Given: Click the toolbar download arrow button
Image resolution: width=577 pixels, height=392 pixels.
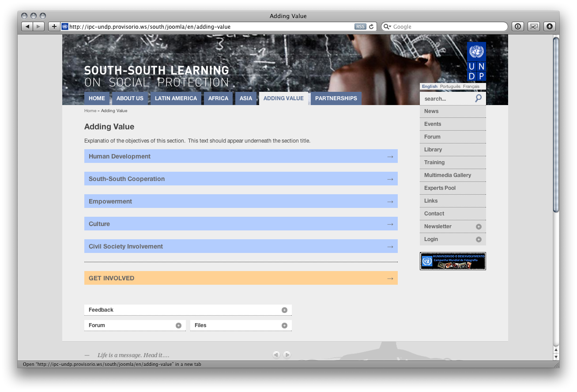Looking at the screenshot, I should (549, 26).
